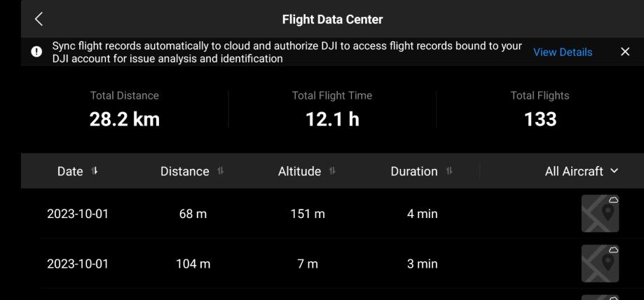Open the All Aircraft filter dropdown

[x=582, y=171]
